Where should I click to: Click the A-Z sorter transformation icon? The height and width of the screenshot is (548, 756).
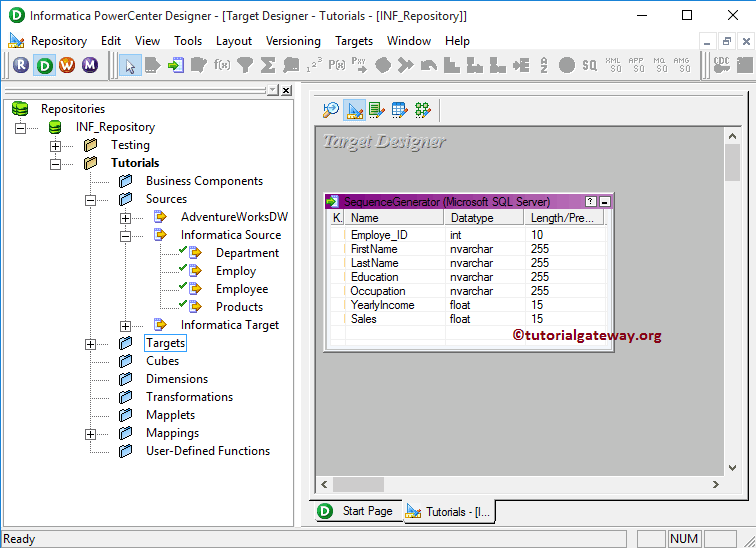[x=544, y=65]
